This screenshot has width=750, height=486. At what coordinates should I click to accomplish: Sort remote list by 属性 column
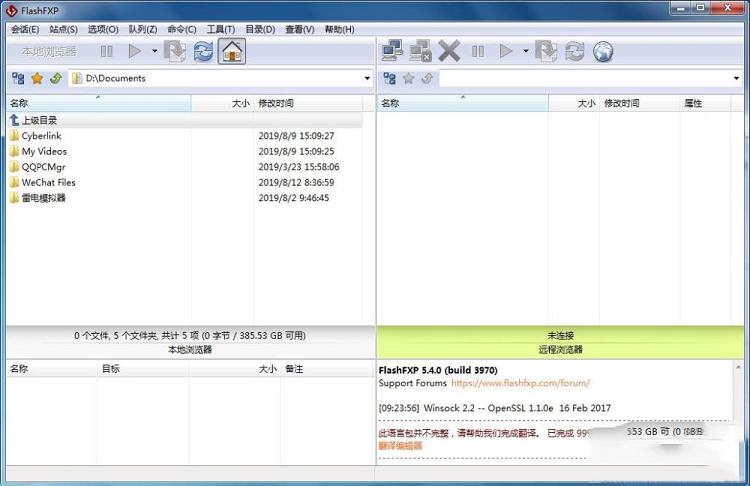tap(705, 103)
